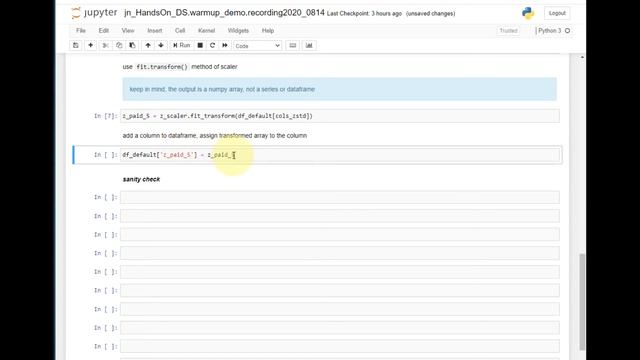Restart the kernel icon
This screenshot has width=640, height=360.
(212, 45)
